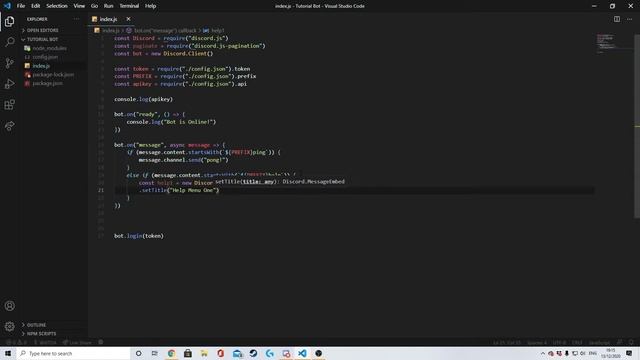Click Live Share in the status bar

[77, 342]
